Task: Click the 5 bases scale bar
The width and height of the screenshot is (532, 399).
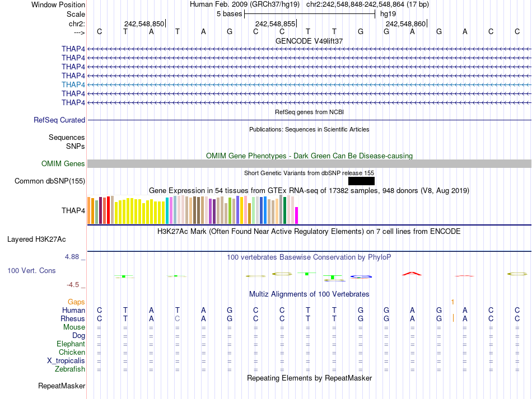Action: click(x=310, y=14)
